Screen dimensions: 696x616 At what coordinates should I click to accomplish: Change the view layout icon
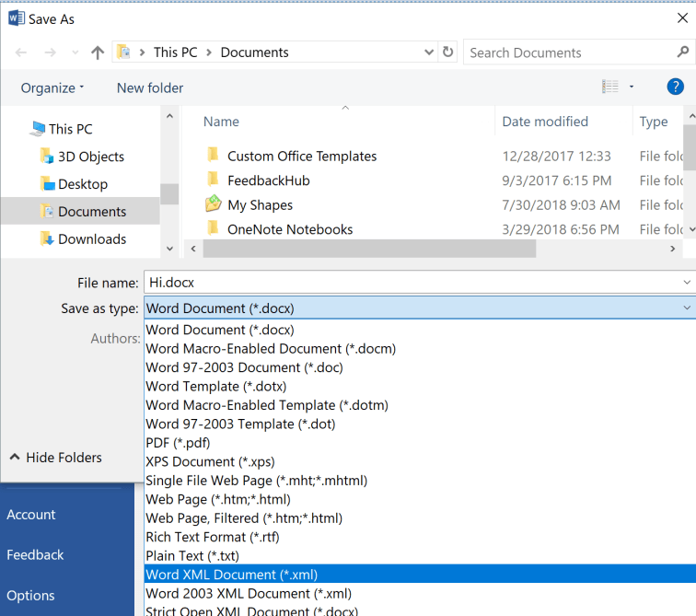pyautogui.click(x=610, y=87)
